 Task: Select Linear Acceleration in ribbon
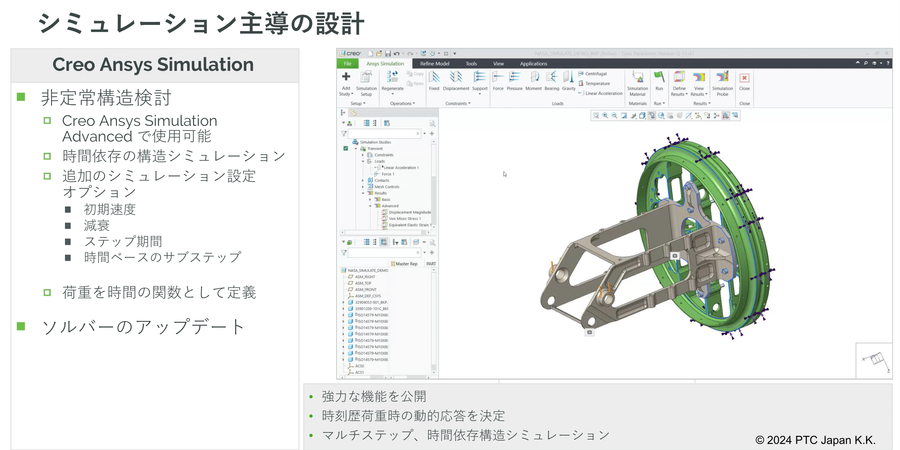(601, 93)
